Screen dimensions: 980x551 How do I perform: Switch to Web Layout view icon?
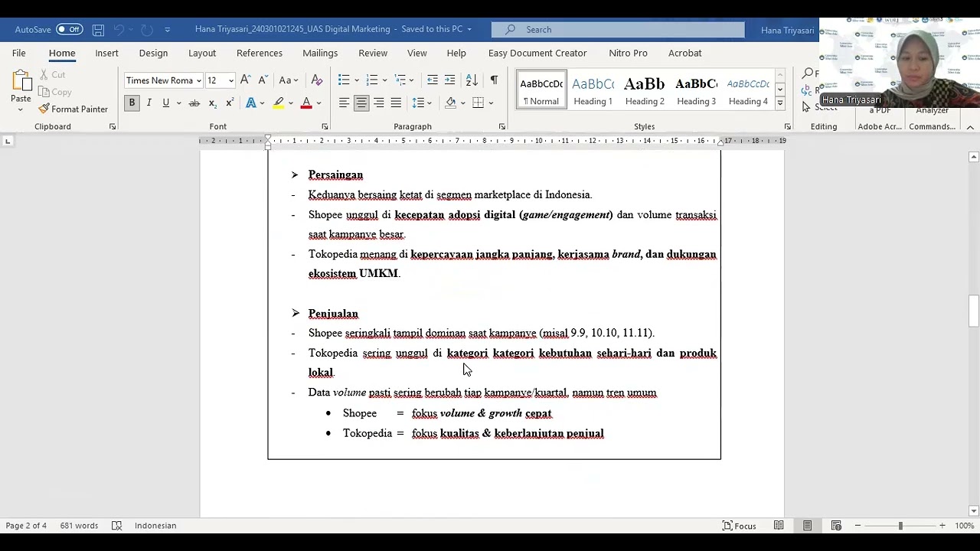pos(836,526)
